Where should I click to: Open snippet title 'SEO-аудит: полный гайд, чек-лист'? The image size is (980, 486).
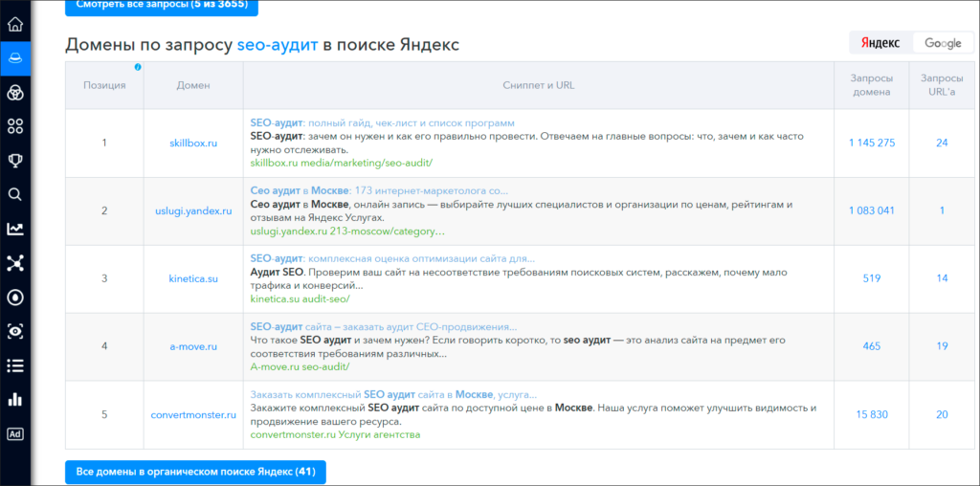click(x=382, y=122)
